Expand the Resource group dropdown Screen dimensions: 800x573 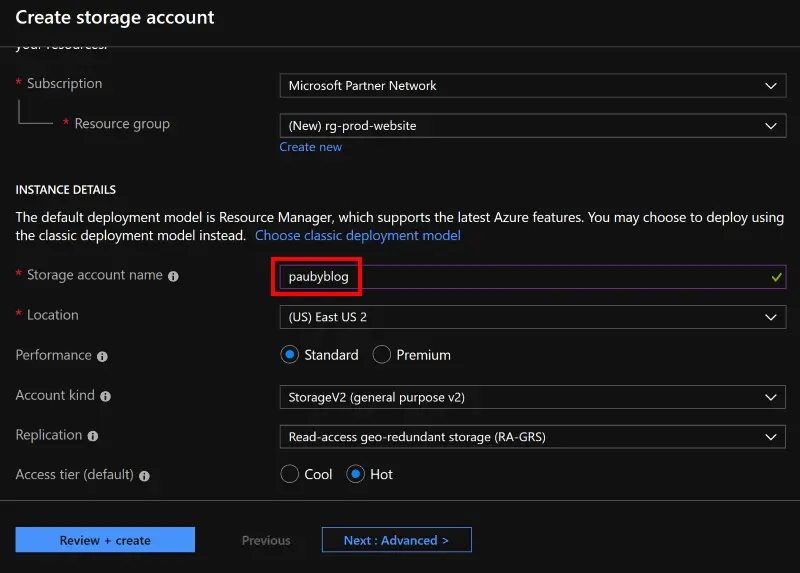533,126
